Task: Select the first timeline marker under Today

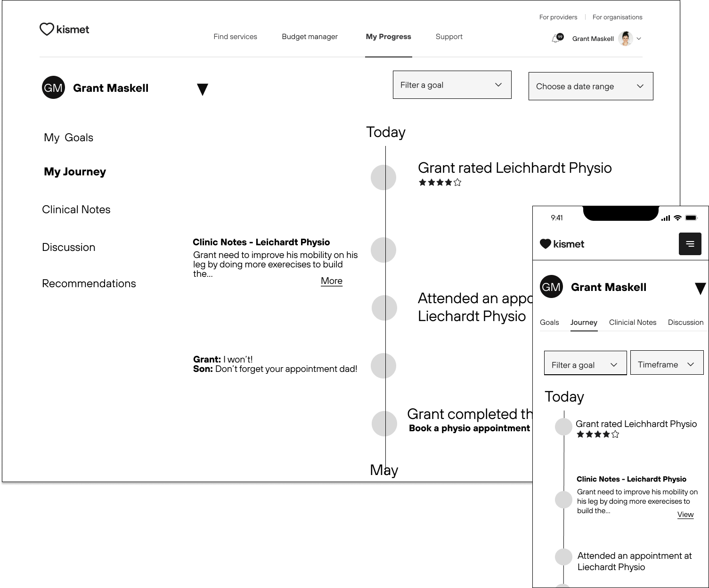Action: click(383, 177)
